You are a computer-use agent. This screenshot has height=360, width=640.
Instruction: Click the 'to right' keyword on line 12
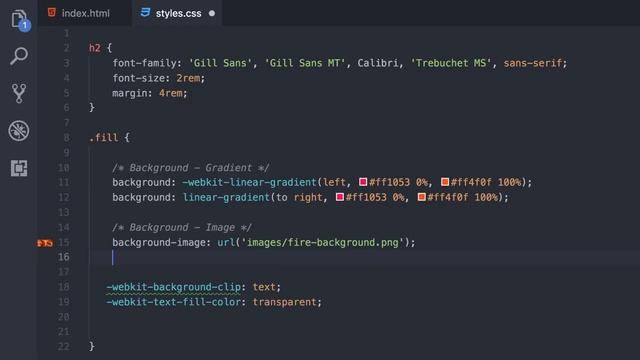[x=299, y=198]
